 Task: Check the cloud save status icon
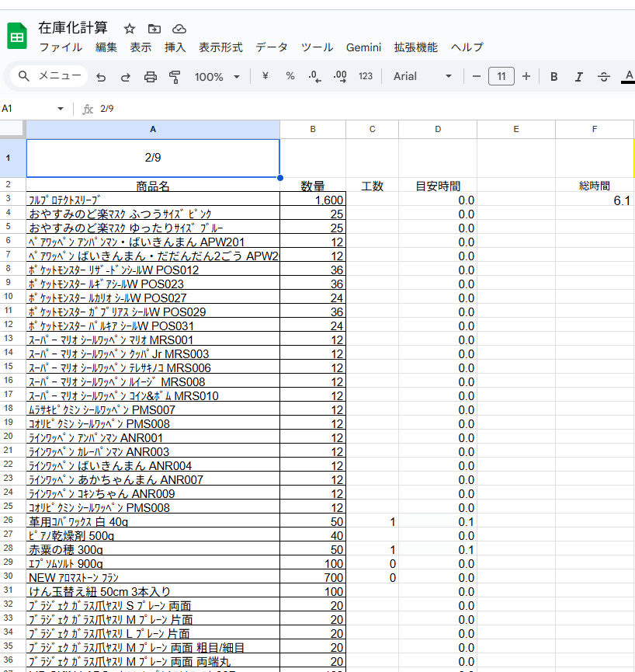(179, 29)
